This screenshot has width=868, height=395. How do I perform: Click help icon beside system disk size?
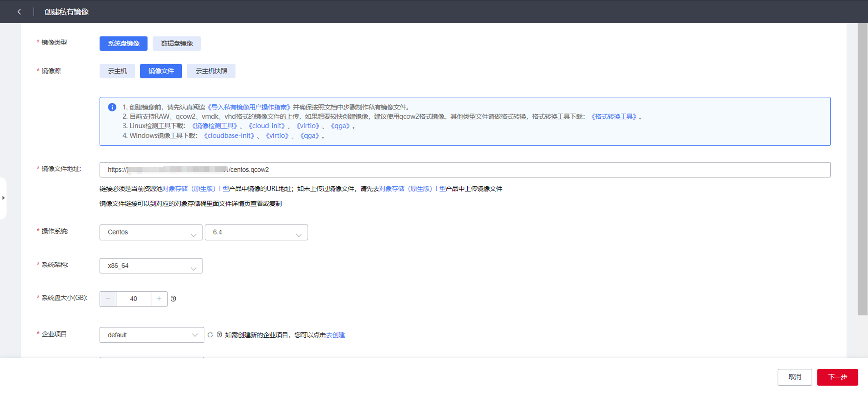(x=173, y=298)
